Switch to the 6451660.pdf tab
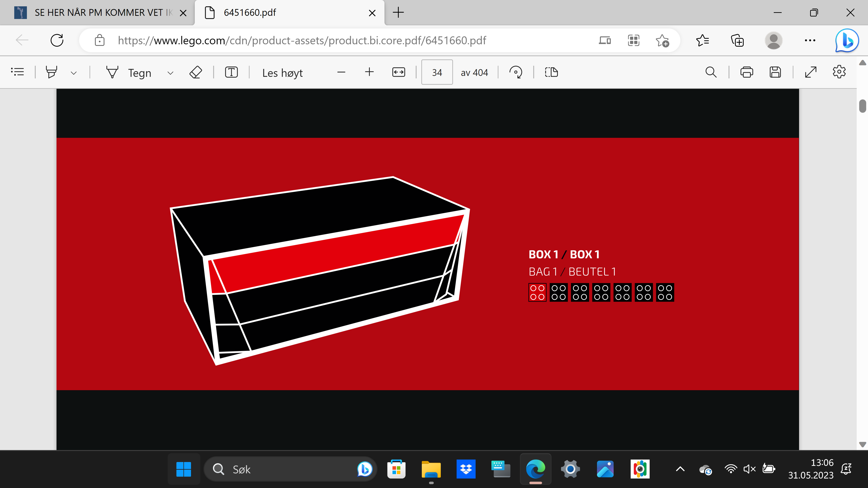868x488 pixels. (x=290, y=13)
